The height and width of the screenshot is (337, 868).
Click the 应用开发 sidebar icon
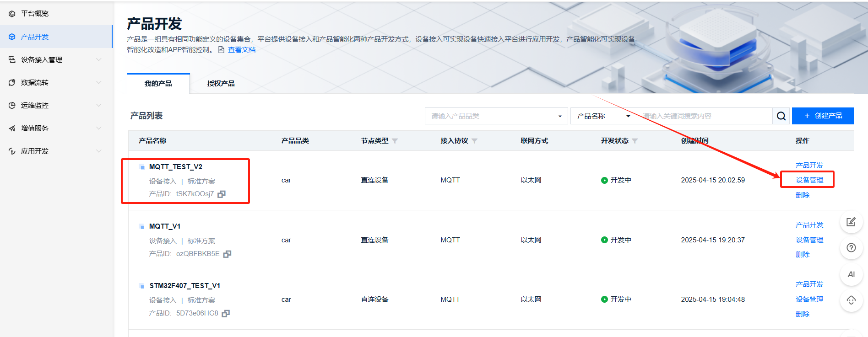pyautogui.click(x=12, y=151)
